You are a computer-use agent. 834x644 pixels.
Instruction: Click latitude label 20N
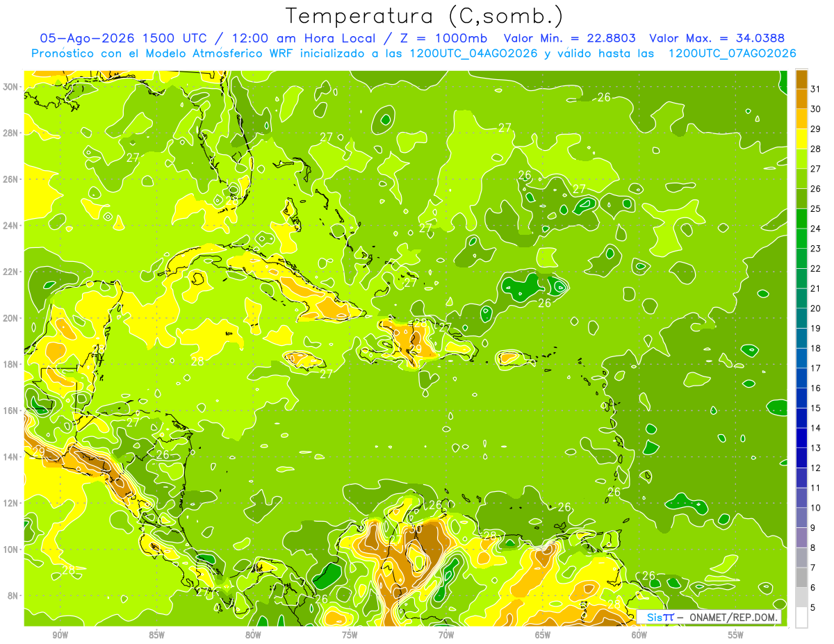11,317
